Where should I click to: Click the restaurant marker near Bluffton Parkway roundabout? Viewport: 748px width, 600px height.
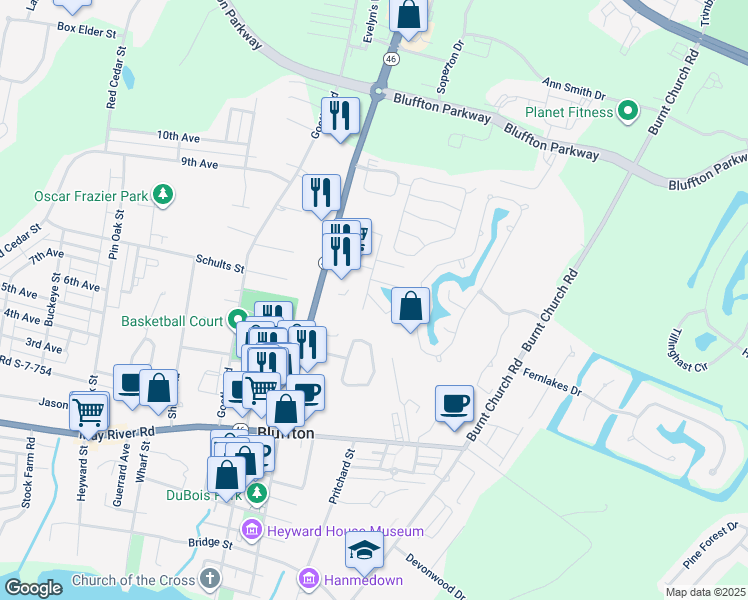point(340,119)
